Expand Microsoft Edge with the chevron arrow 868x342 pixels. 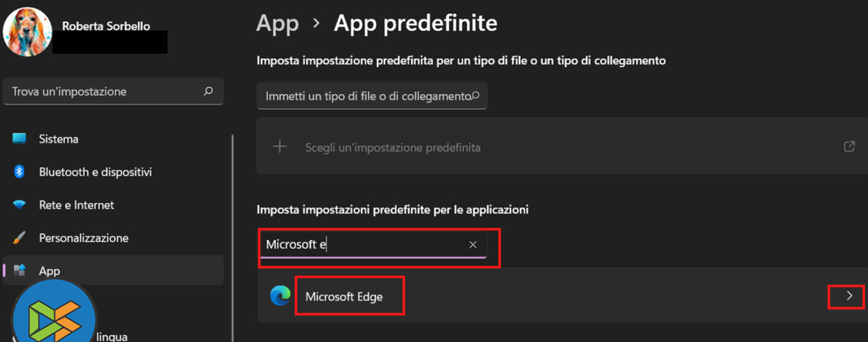click(849, 296)
